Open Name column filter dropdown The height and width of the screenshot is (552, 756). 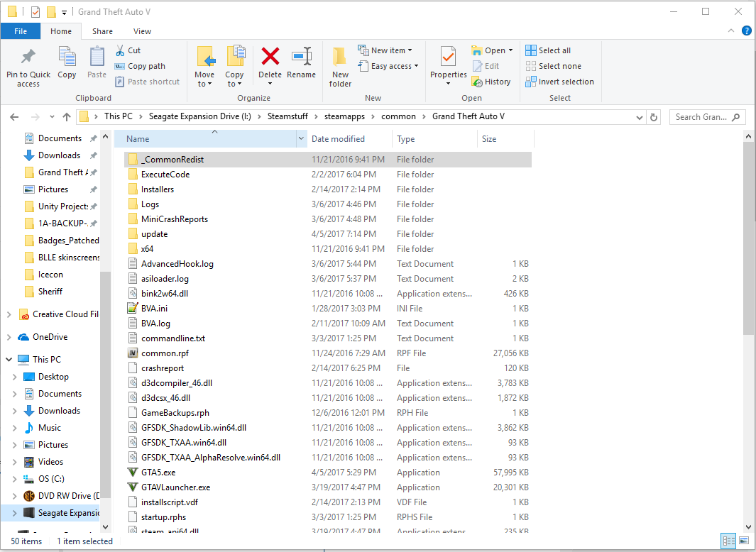click(302, 139)
